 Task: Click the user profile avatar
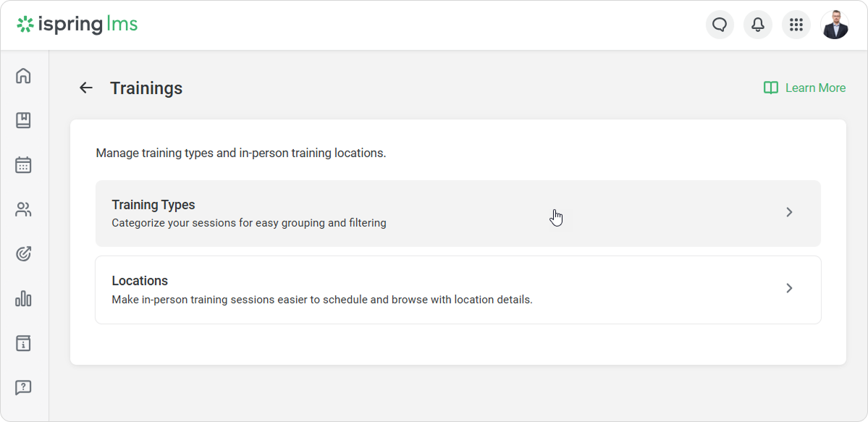835,25
